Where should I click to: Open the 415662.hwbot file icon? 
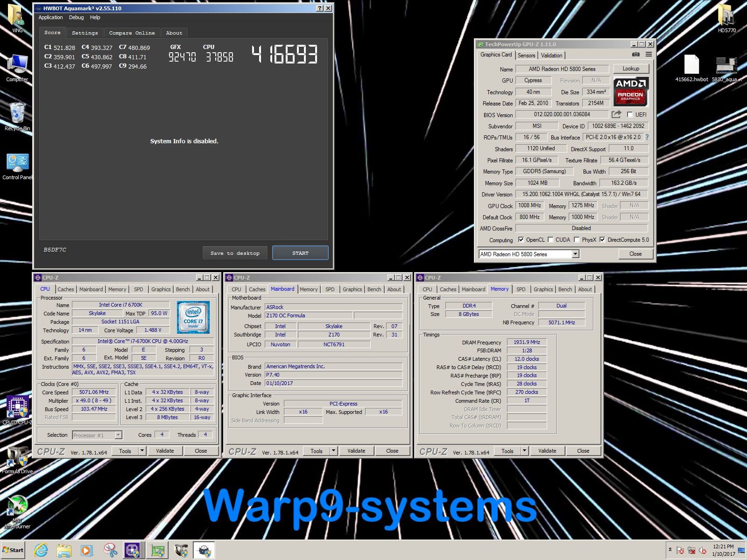coord(691,68)
